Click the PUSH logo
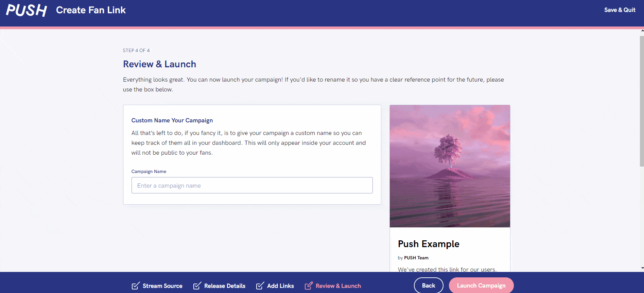644x293 pixels. coord(27,10)
